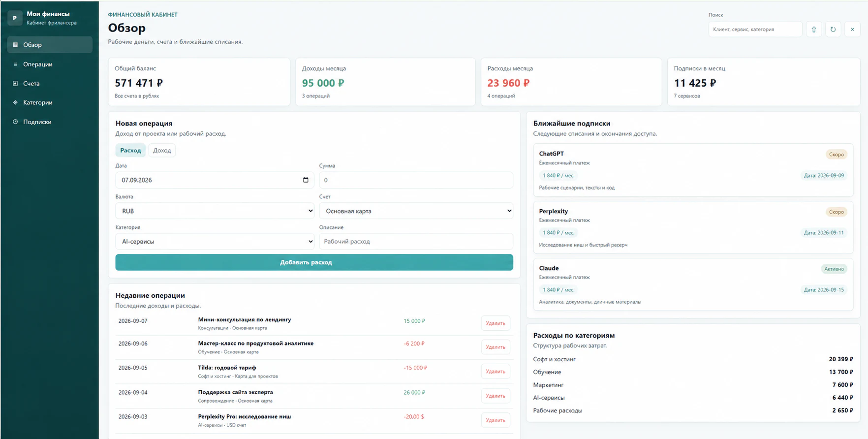Click the 'Софт и хостинг' category row
The image size is (868, 439).
693,359
